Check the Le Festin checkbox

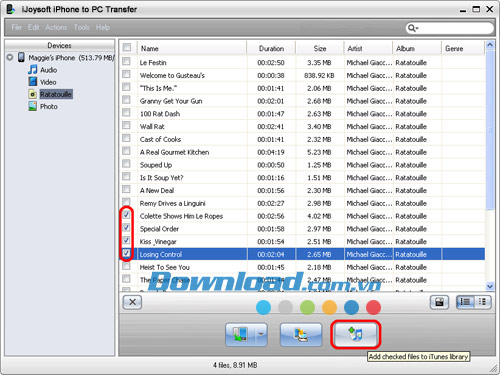coord(126,61)
